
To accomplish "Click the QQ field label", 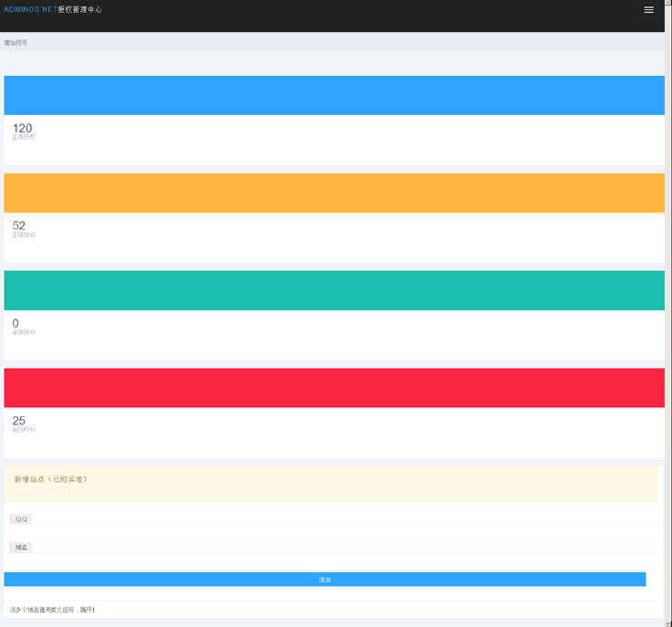I will pos(21,519).
